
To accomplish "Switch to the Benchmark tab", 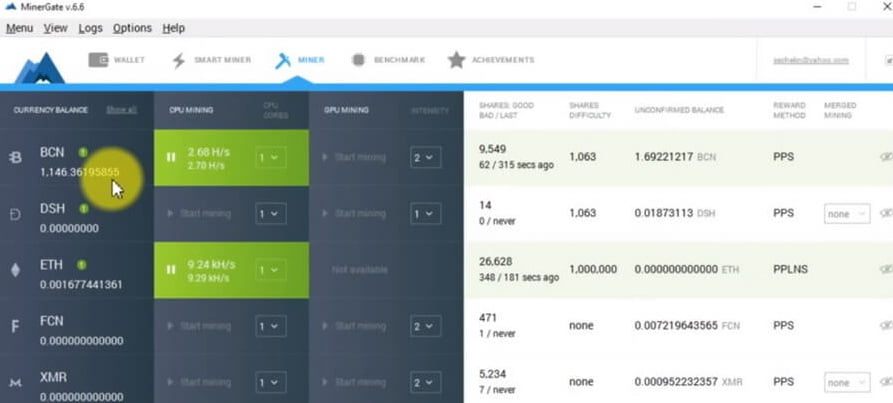I will [x=388, y=60].
